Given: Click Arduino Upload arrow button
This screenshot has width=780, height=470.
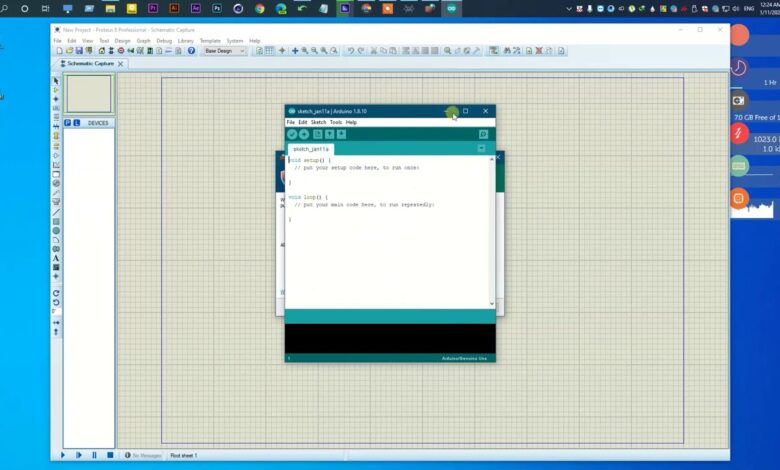Looking at the screenshot, I should [304, 134].
